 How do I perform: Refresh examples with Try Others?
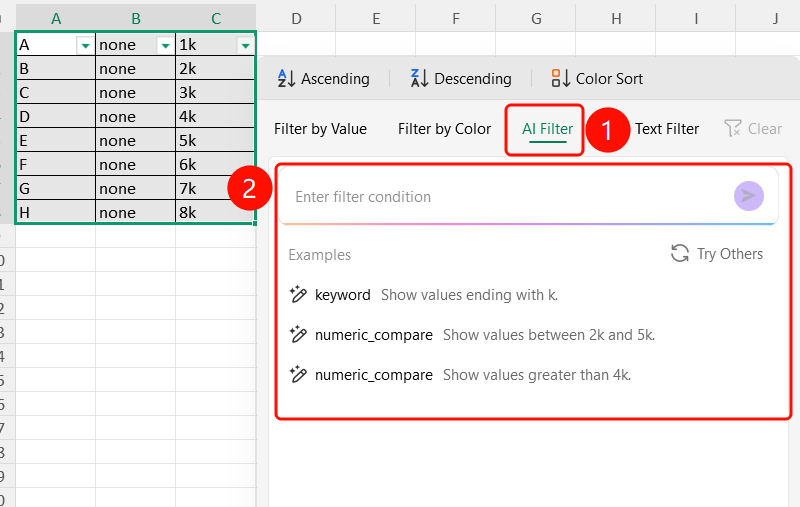click(x=717, y=254)
